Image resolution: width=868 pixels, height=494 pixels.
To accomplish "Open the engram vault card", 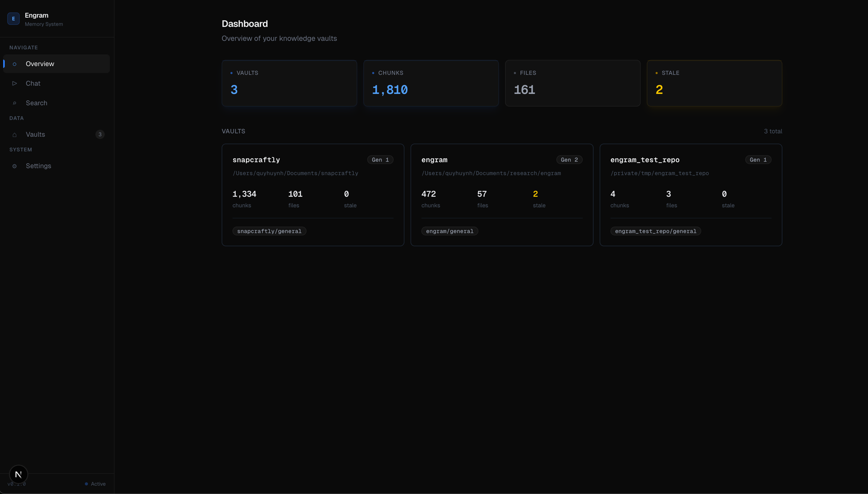I will 502,194.
